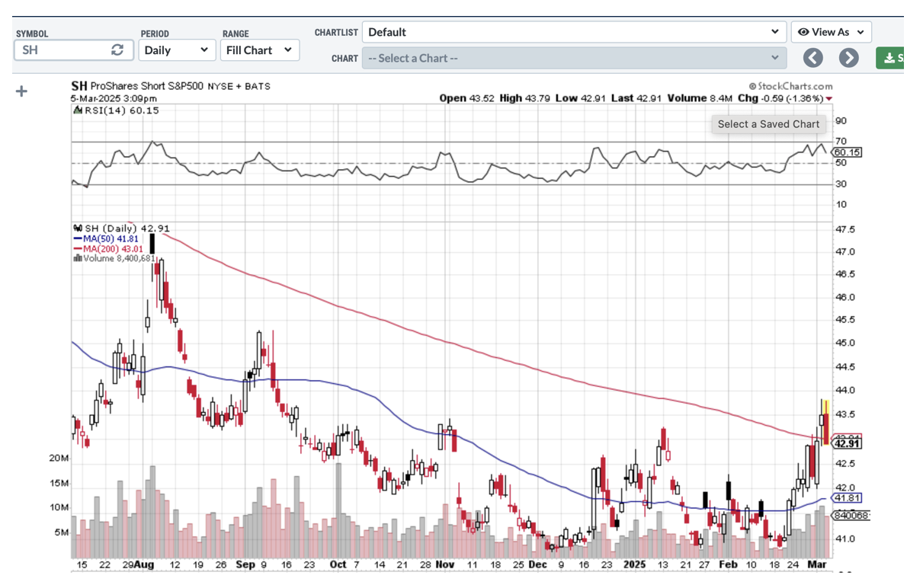Image resolution: width=907 pixels, height=588 pixels.
Task: Open the Range dropdown showing Fill Chart
Action: [259, 50]
